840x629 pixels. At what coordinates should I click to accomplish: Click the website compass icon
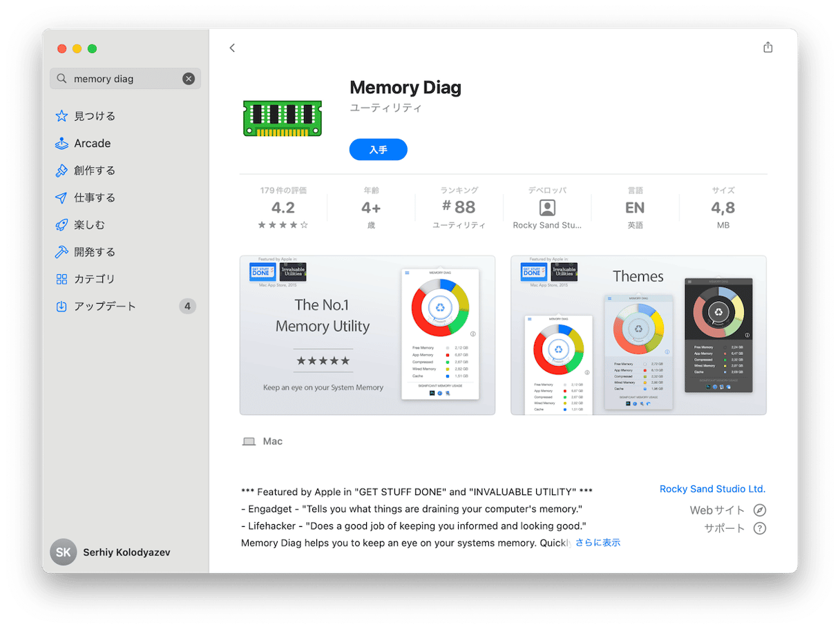tap(760, 510)
